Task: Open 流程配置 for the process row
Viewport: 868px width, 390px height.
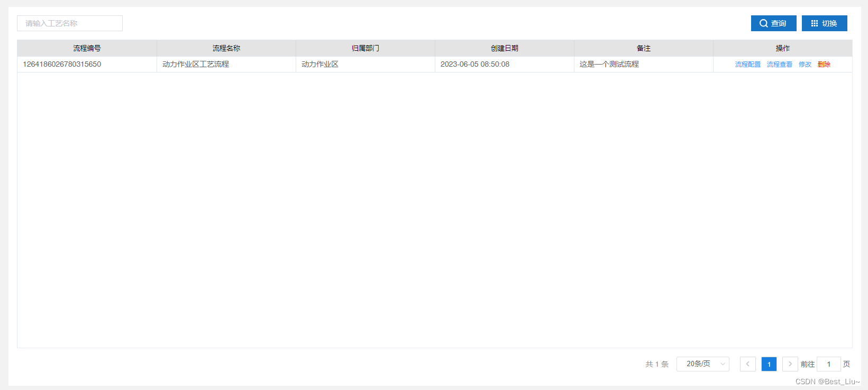Action: 747,65
